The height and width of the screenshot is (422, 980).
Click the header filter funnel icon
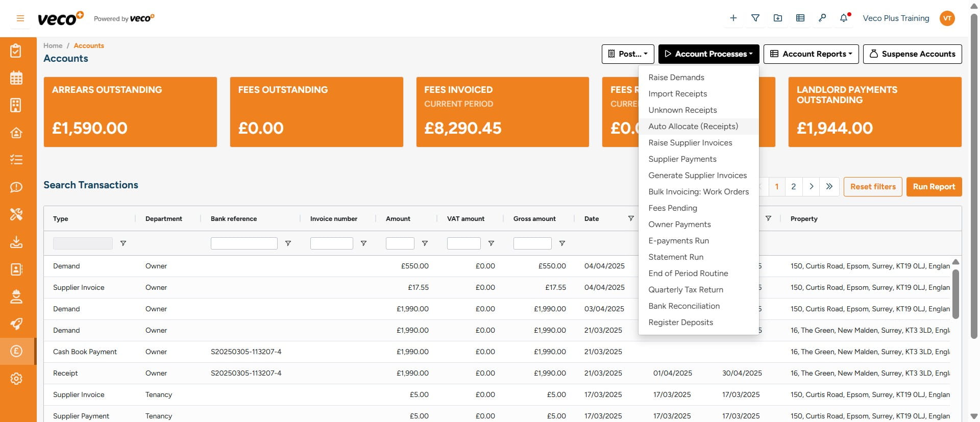pyautogui.click(x=755, y=18)
